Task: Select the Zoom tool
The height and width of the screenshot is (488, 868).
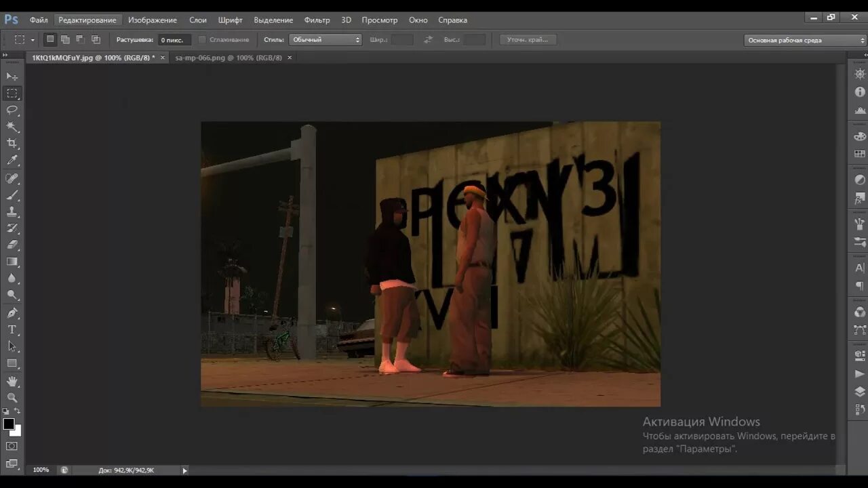Action: point(12,398)
